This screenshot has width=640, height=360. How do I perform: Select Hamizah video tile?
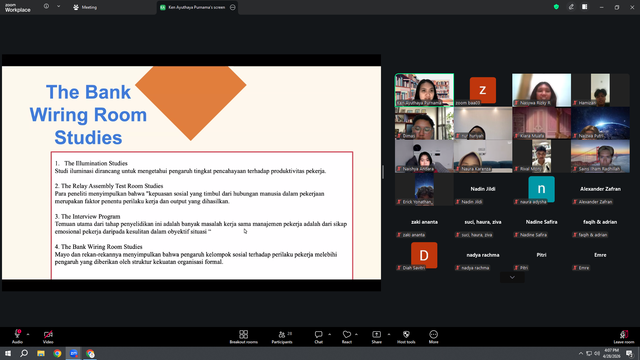(x=600, y=90)
